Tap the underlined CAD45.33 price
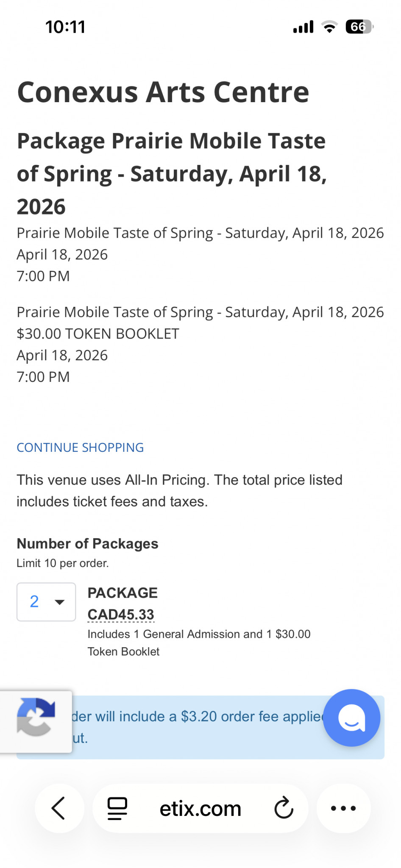Viewport: 401px width, 868px height. tap(121, 615)
